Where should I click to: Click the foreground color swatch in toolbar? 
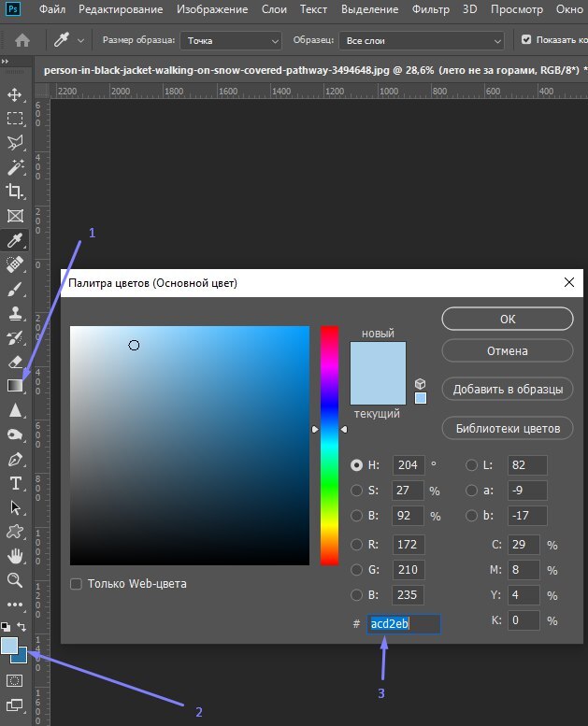point(10,646)
